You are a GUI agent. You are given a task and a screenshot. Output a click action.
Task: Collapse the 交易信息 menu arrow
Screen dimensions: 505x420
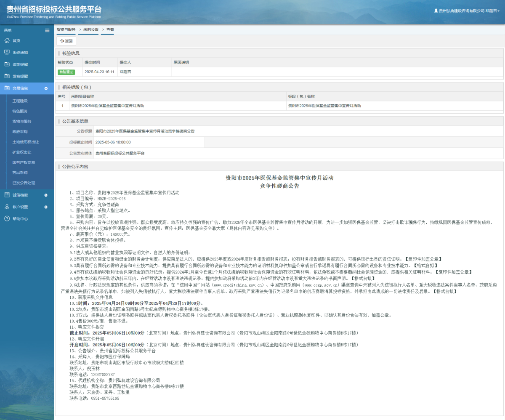tap(46, 88)
